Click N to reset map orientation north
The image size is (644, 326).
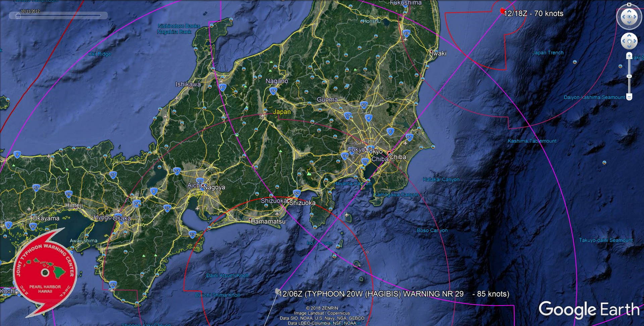(629, 5)
